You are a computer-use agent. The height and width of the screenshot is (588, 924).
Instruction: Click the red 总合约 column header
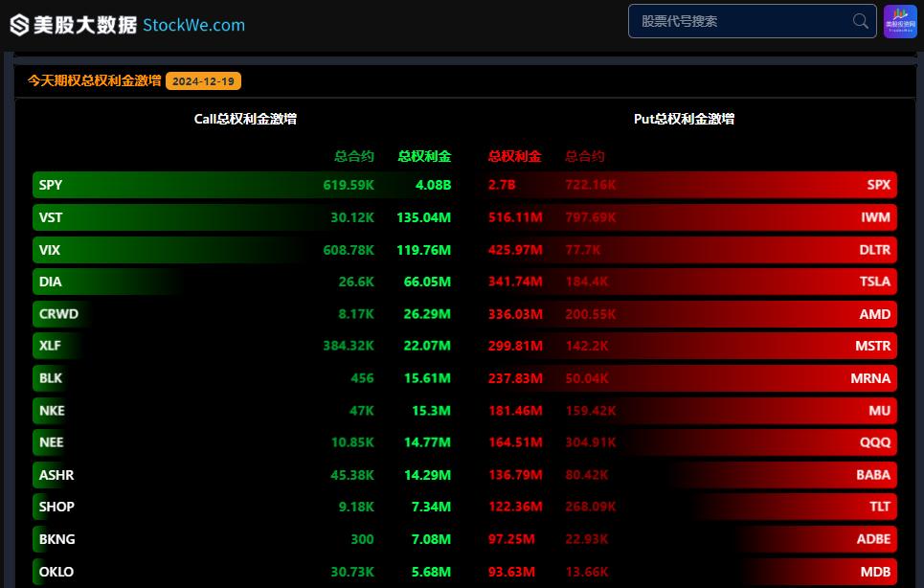point(585,156)
